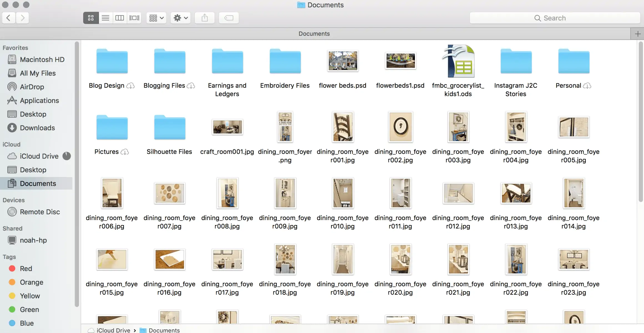Click the Edit Tags toolbar button

(x=229, y=18)
